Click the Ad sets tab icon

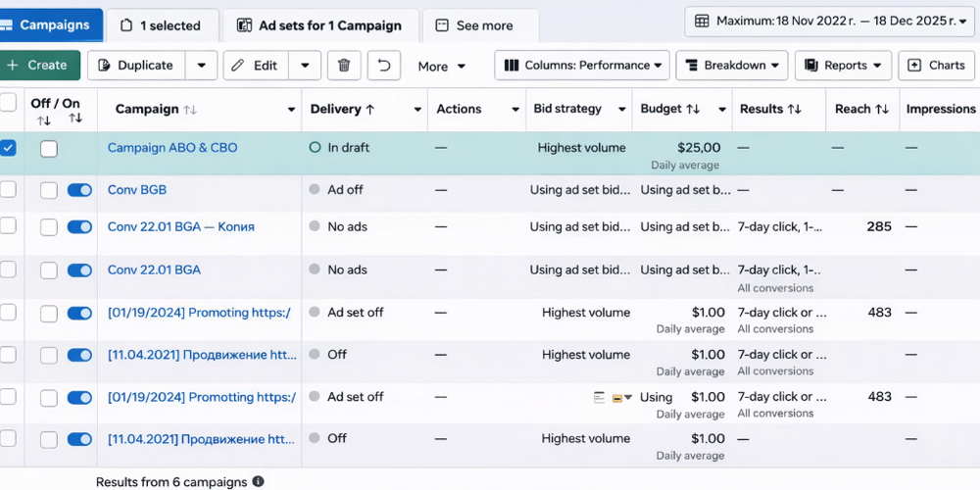tap(244, 25)
